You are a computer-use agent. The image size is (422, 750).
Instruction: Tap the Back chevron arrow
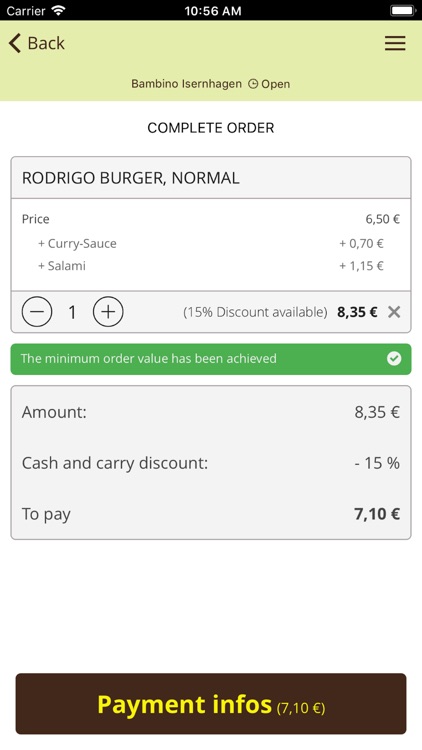(x=15, y=43)
